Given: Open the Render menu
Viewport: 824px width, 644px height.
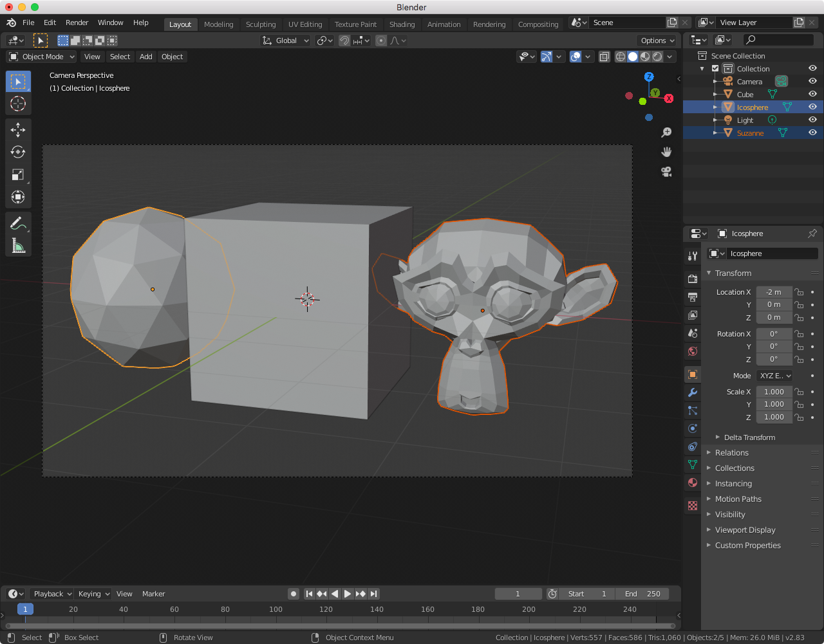Looking at the screenshot, I should (x=77, y=23).
